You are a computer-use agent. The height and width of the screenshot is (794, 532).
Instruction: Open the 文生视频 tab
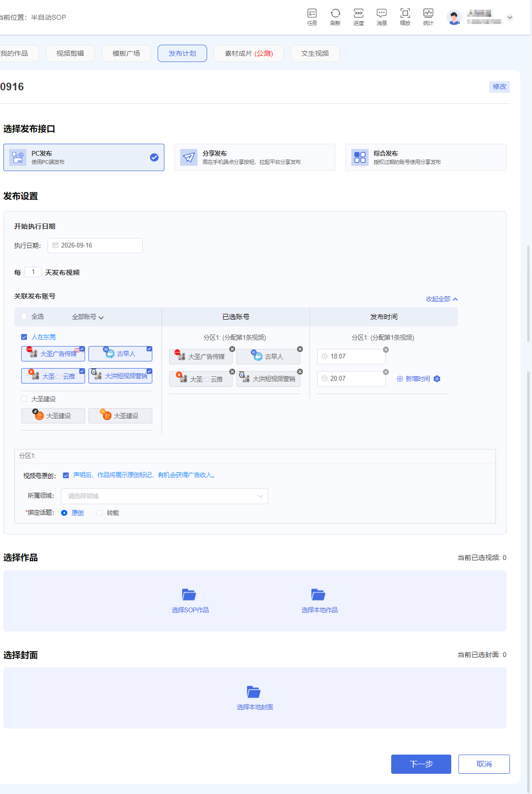click(x=315, y=53)
